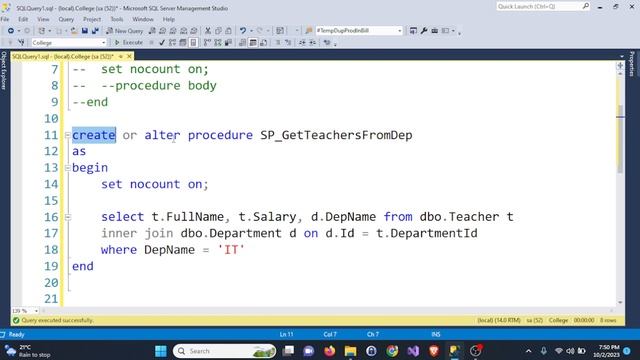640x360 pixels.
Task: Click the '(local) (14.0 RTM)' status entry
Action: point(499,320)
